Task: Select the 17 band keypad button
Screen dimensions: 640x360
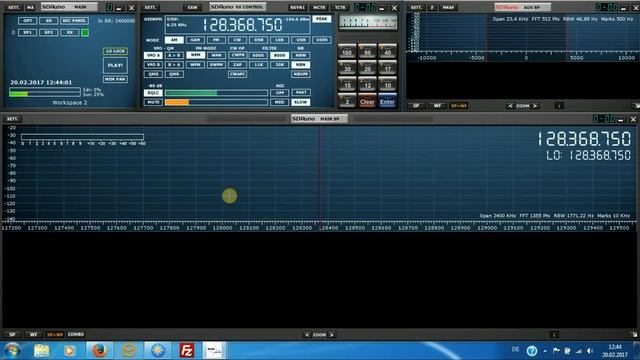Action: pyautogui.click(x=387, y=68)
